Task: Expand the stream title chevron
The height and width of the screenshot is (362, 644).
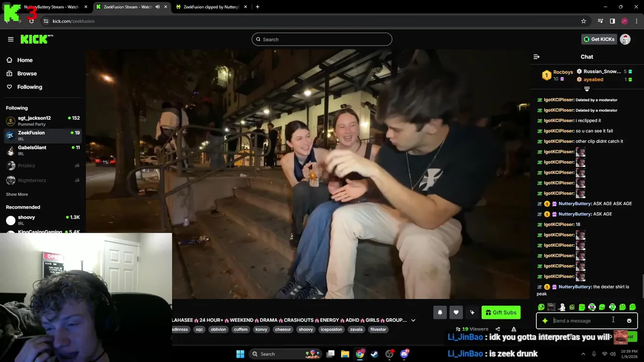Action: (x=413, y=320)
